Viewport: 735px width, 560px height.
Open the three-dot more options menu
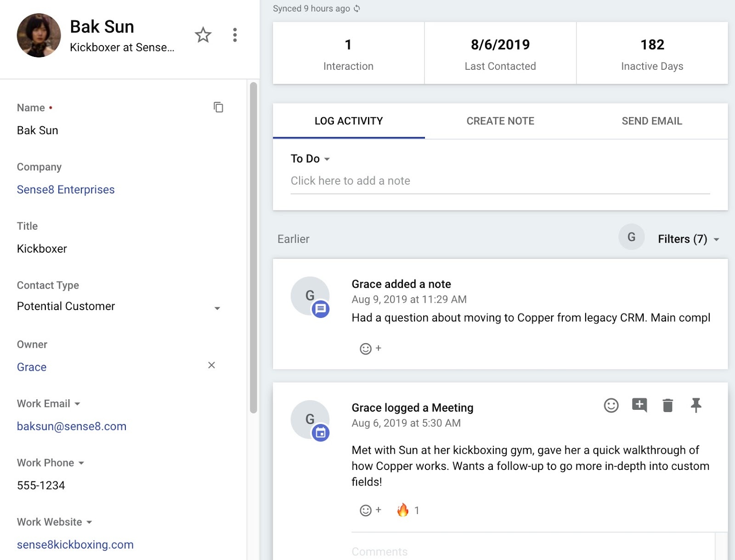[x=235, y=35]
